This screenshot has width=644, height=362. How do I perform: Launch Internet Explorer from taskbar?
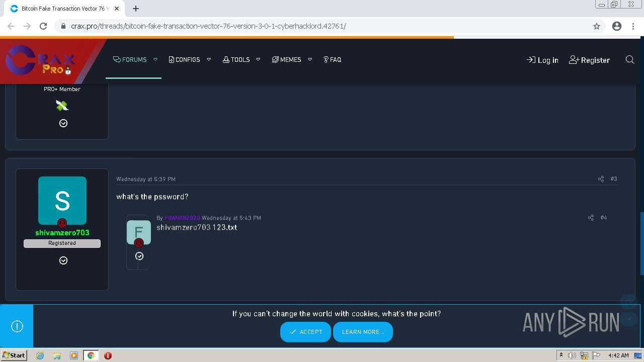[x=40, y=355]
